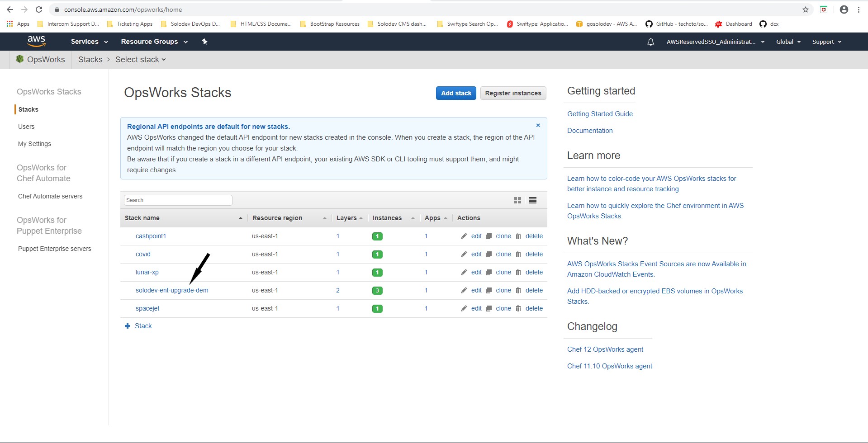This screenshot has width=868, height=443.
Task: Click the AWS logo in the console header
Action: (36, 41)
